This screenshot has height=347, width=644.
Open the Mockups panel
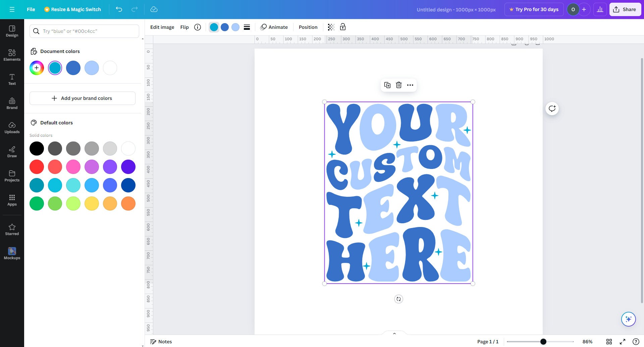coord(12,252)
